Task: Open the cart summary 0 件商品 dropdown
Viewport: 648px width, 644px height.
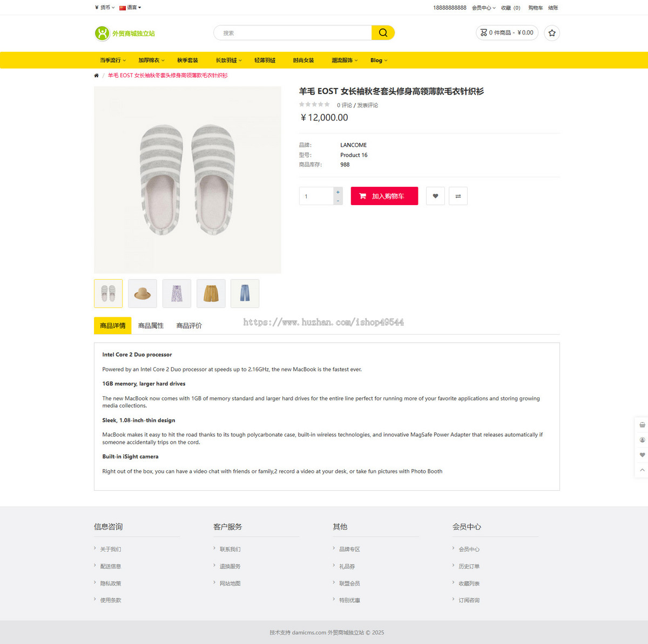Action: coord(507,33)
